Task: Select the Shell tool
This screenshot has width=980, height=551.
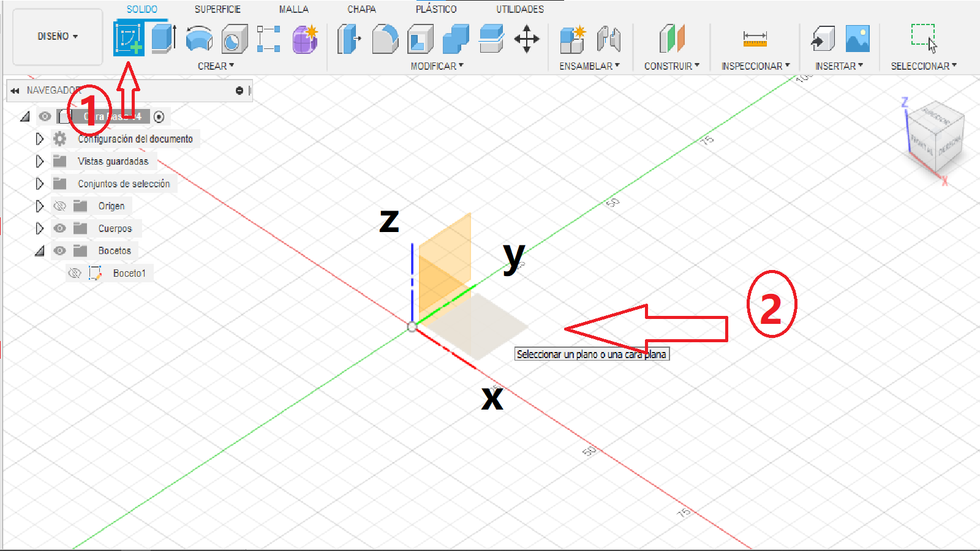Action: tap(420, 39)
